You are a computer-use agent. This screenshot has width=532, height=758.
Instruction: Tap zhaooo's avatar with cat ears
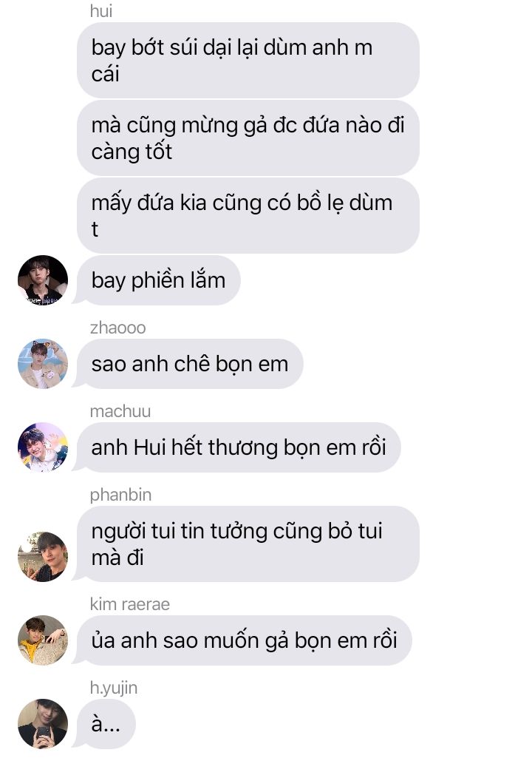tap(43, 364)
